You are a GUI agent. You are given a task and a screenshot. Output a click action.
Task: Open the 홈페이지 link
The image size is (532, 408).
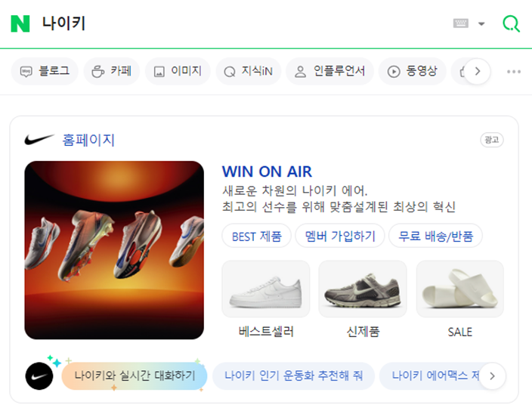(88, 140)
